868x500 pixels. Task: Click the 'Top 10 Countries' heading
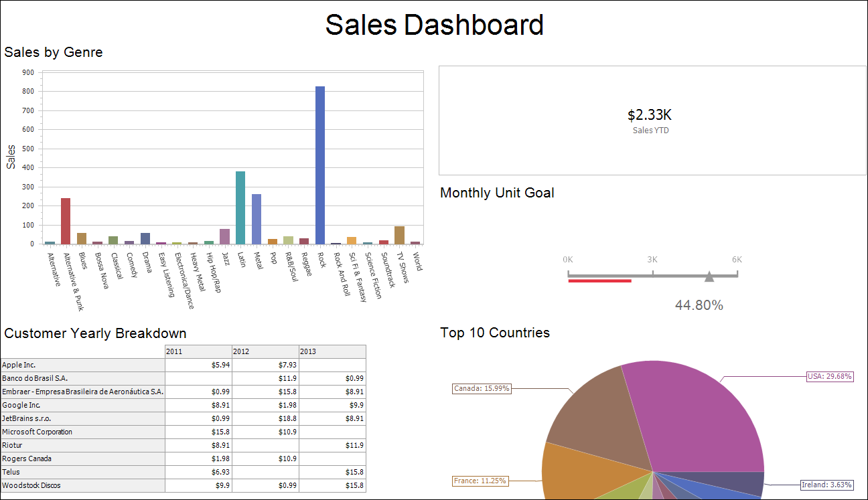coord(495,333)
